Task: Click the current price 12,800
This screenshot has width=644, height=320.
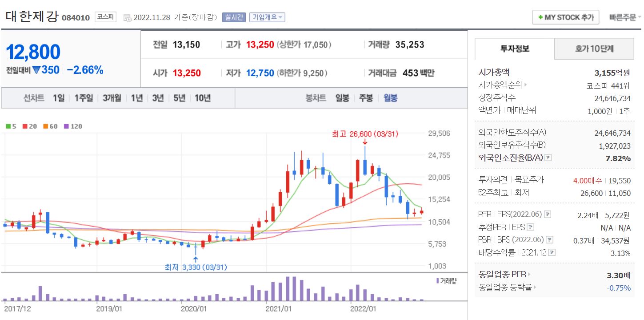Action: (33, 52)
